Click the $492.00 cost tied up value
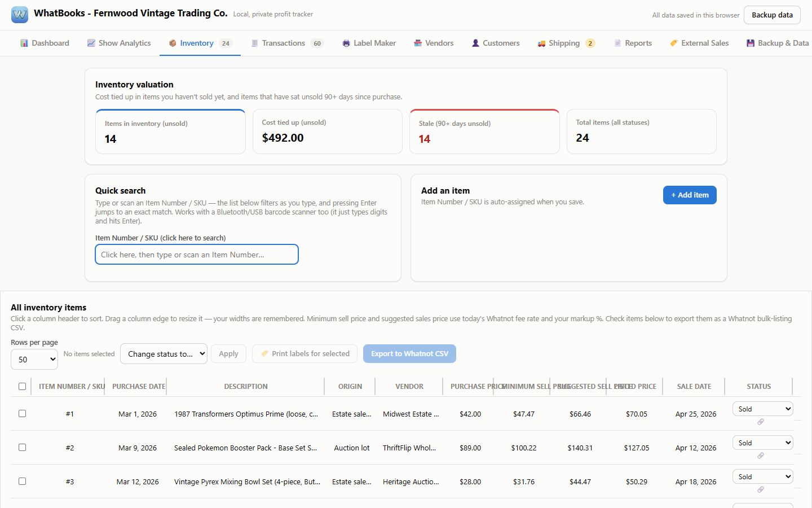Screen dimensions: 812x508 (283, 138)
